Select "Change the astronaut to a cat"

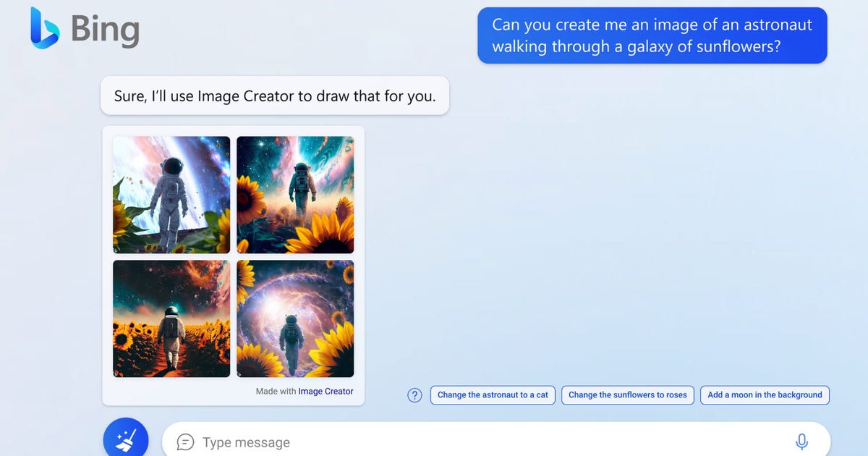493,395
